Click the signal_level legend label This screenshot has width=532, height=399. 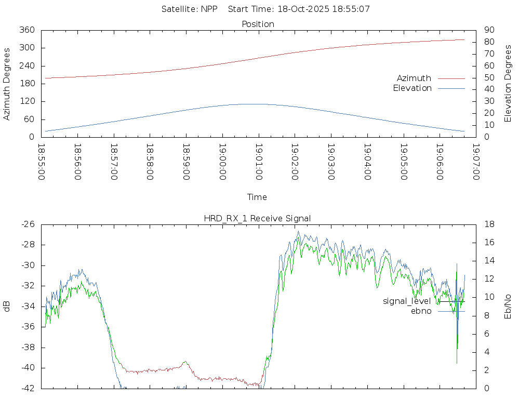point(407,301)
